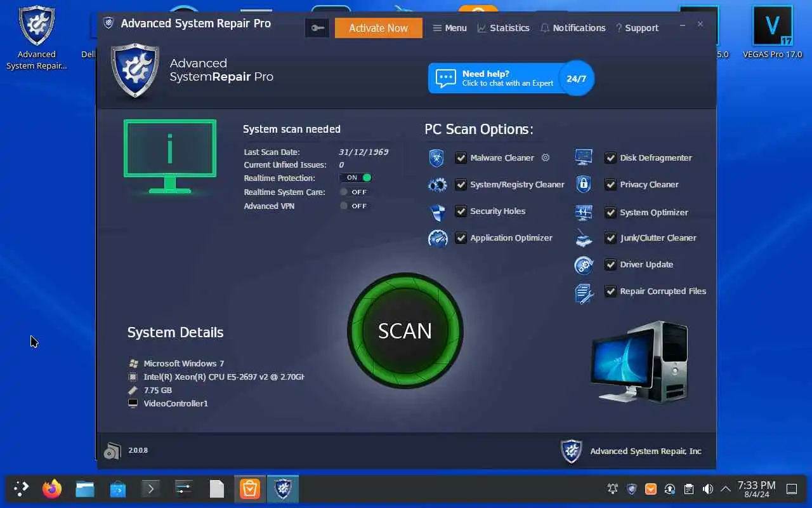Uncheck the Disk Defragmenter checkbox

611,158
